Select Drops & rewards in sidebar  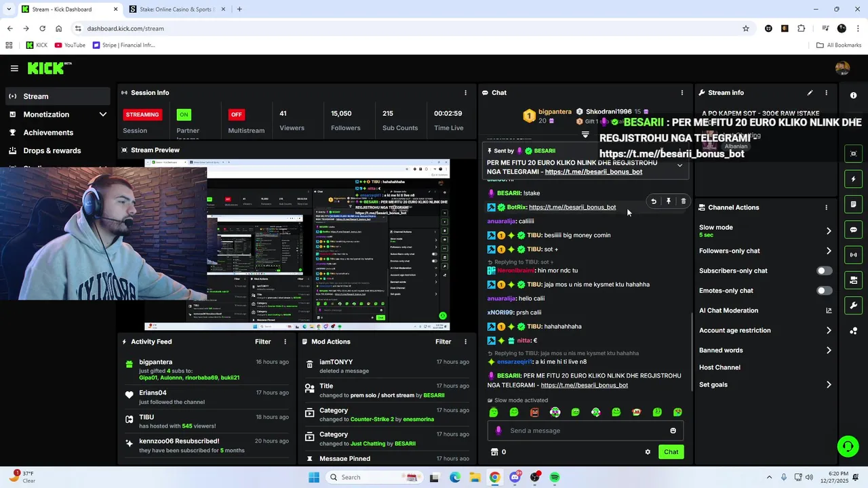(x=58, y=150)
